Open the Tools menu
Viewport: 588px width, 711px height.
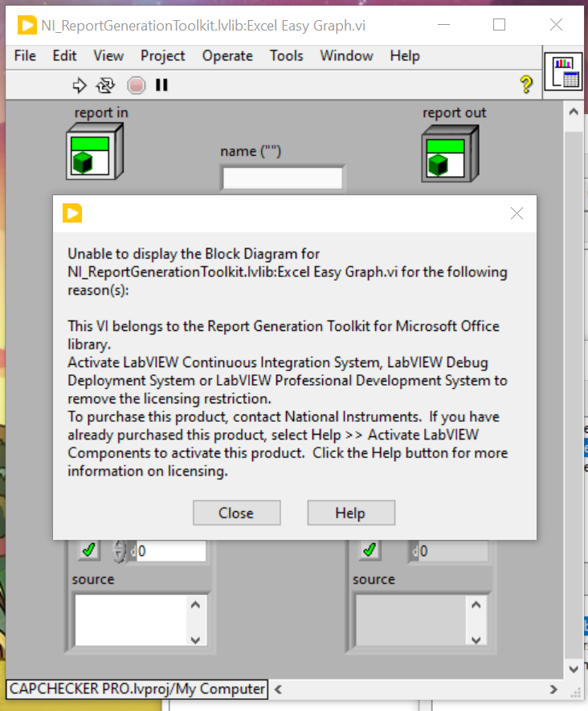(287, 55)
